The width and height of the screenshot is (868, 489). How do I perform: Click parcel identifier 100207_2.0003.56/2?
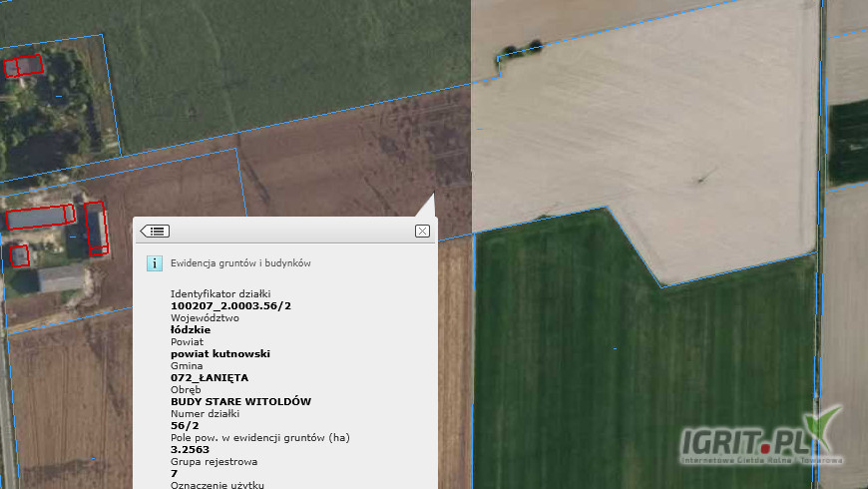point(230,304)
